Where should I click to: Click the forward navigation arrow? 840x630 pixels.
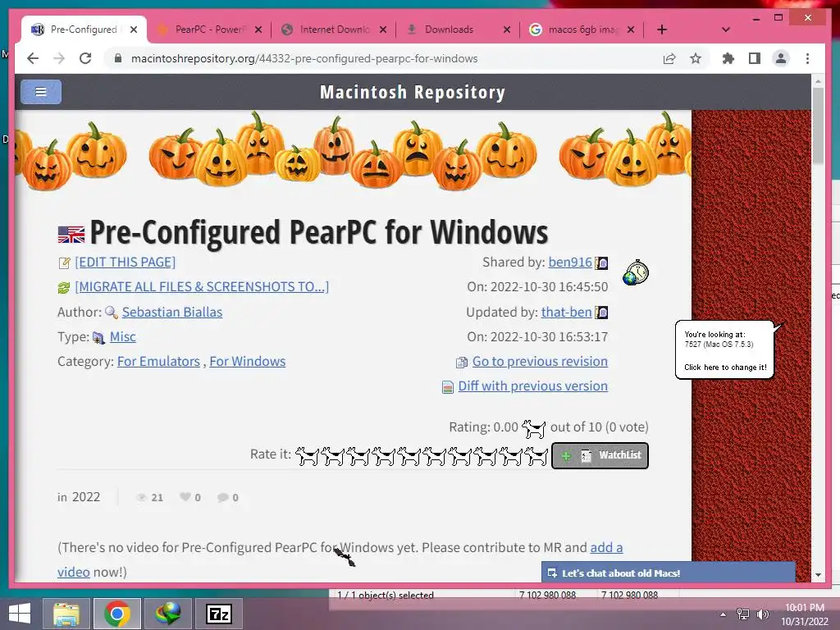[x=59, y=58]
